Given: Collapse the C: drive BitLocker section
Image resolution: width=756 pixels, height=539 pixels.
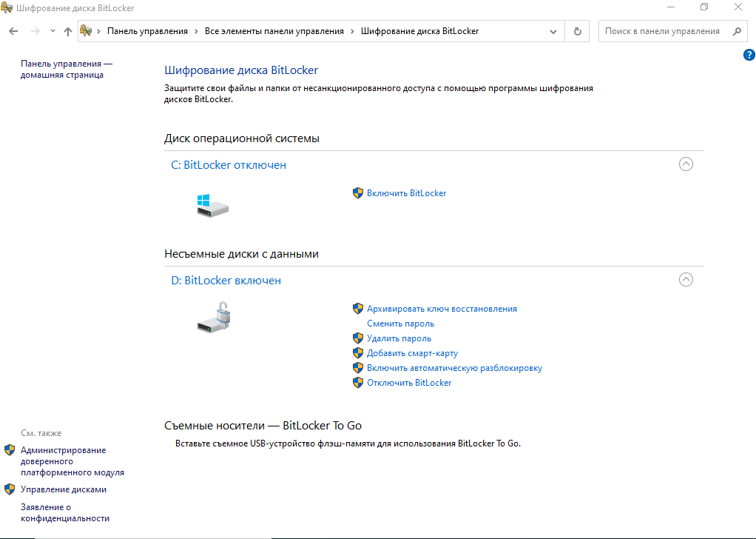Looking at the screenshot, I should pyautogui.click(x=686, y=164).
